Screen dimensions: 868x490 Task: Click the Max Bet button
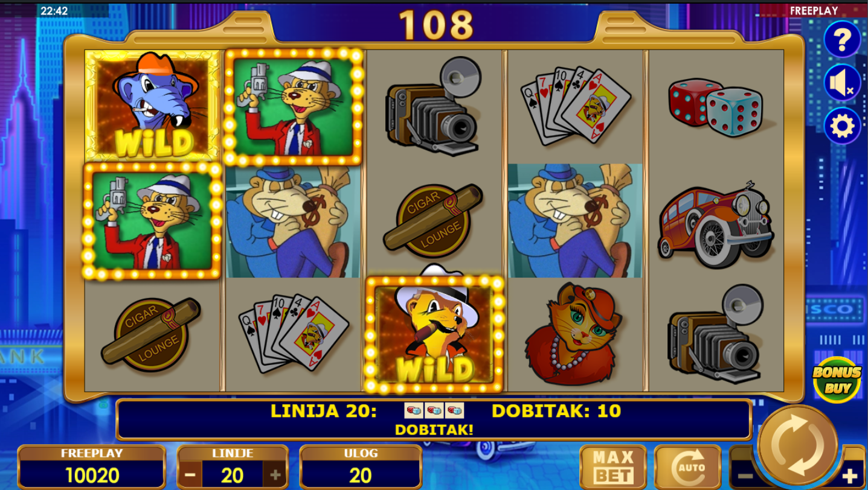coord(613,467)
